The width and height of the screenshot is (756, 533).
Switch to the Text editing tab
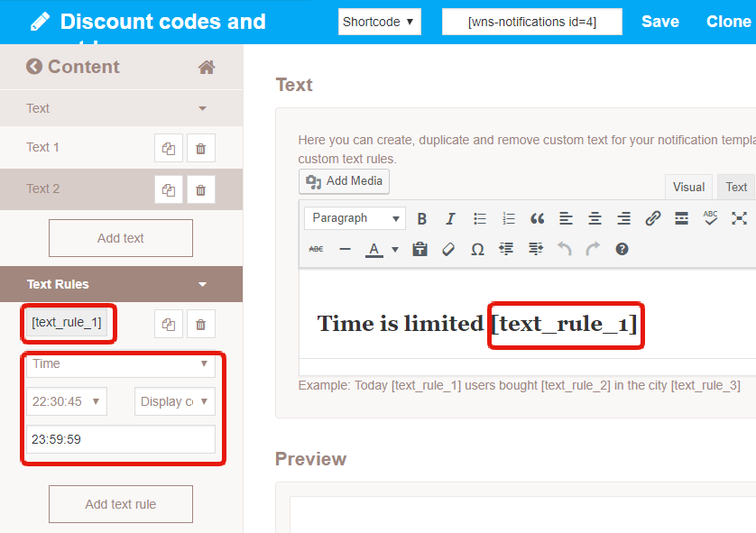tap(735, 187)
